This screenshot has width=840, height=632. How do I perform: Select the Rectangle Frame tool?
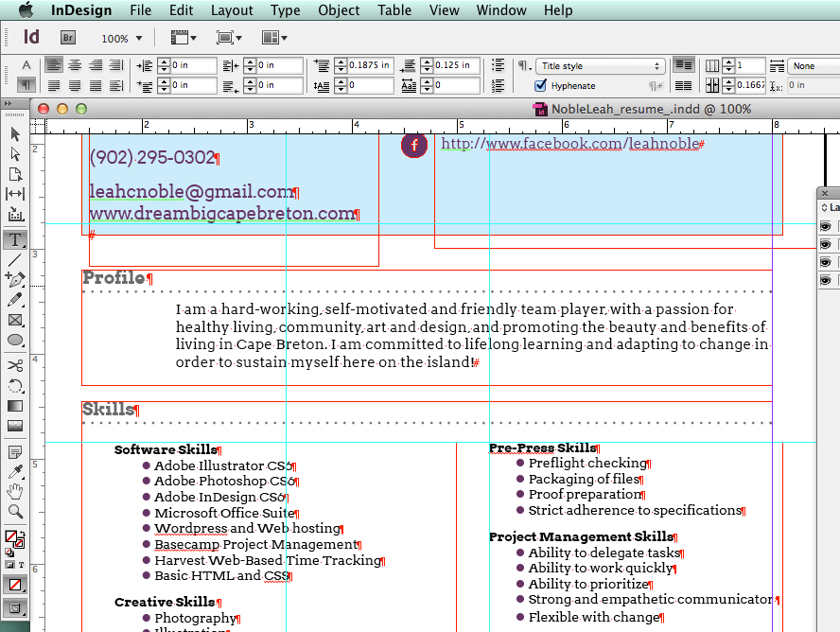tap(15, 321)
